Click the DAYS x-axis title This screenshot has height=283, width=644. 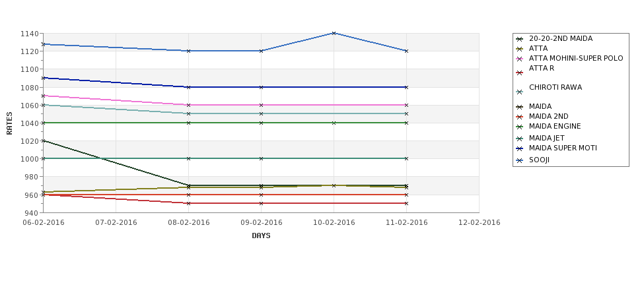click(261, 236)
